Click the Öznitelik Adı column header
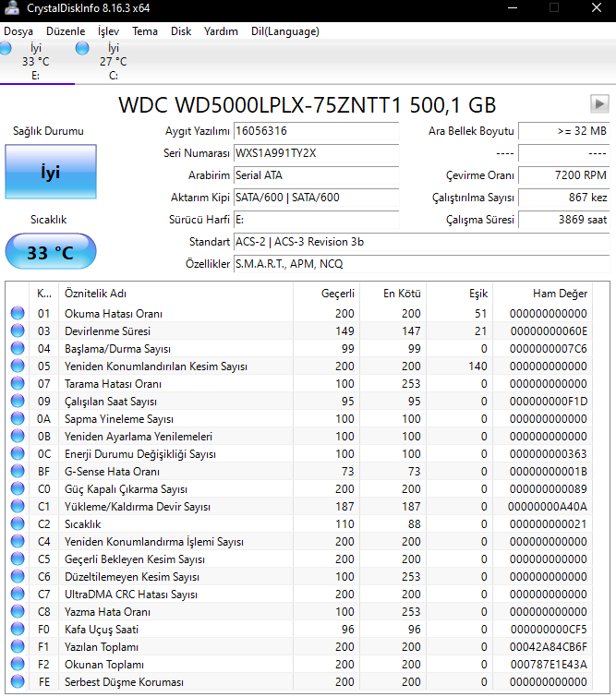Viewport: 616px width, 697px height. 176,294
